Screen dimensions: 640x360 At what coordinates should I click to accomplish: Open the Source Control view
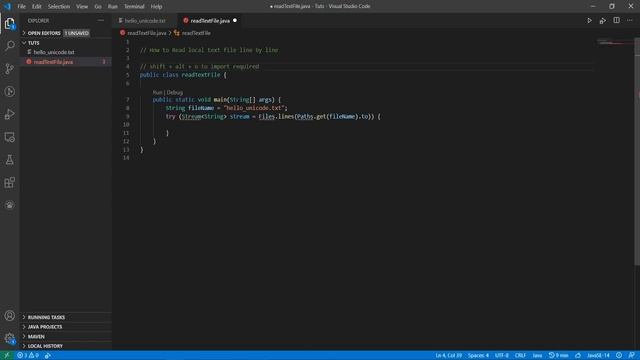pos(9,68)
